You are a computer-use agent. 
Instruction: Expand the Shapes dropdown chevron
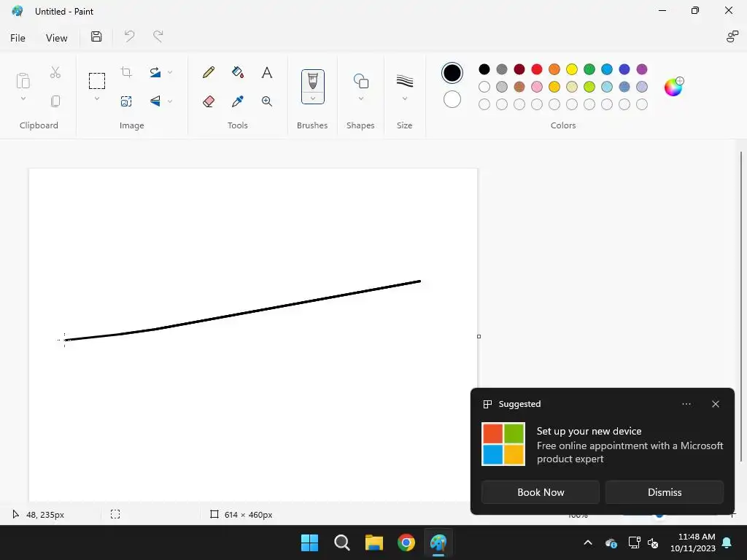click(x=360, y=98)
